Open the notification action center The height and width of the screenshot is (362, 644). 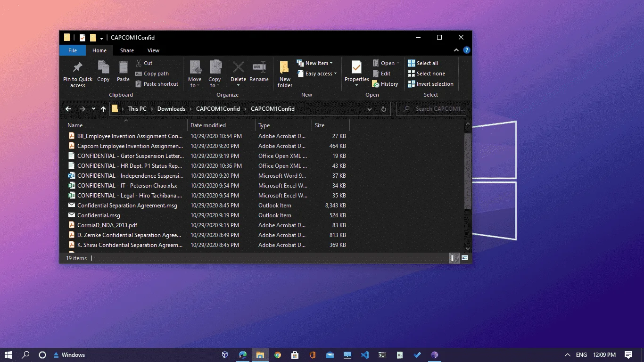click(x=628, y=355)
